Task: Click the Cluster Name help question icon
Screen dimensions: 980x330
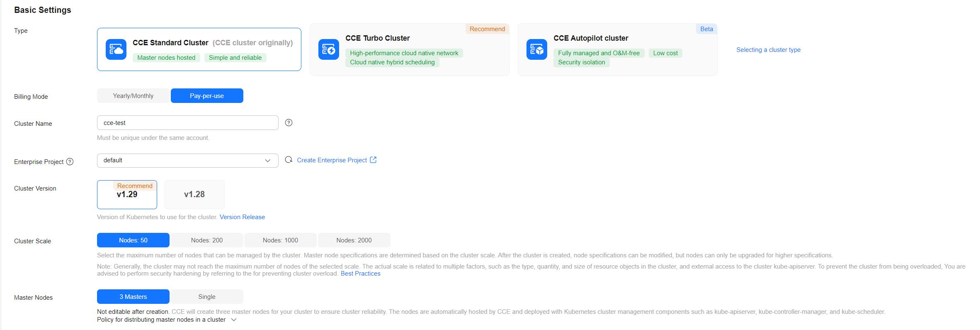Action: pos(289,122)
